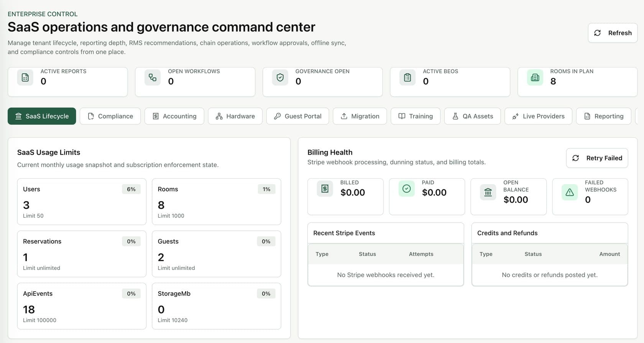Click the 'Limit 100000' text under ApiEvents
644x343 pixels.
point(39,320)
